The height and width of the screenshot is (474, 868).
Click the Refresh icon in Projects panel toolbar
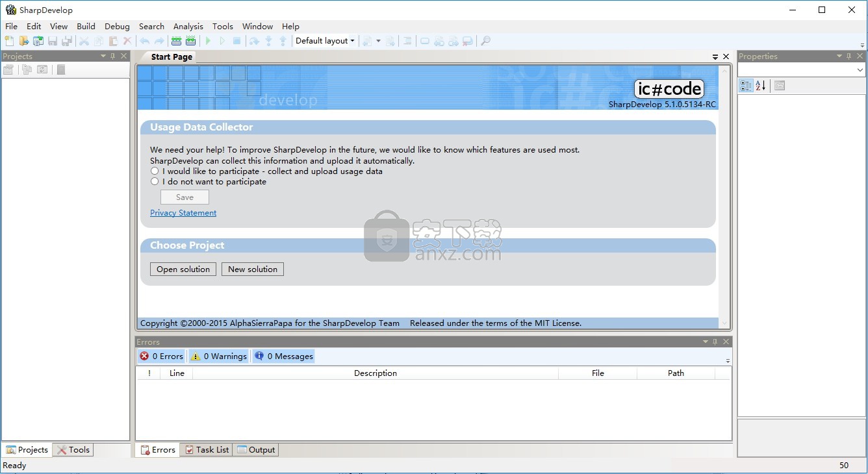pos(42,69)
